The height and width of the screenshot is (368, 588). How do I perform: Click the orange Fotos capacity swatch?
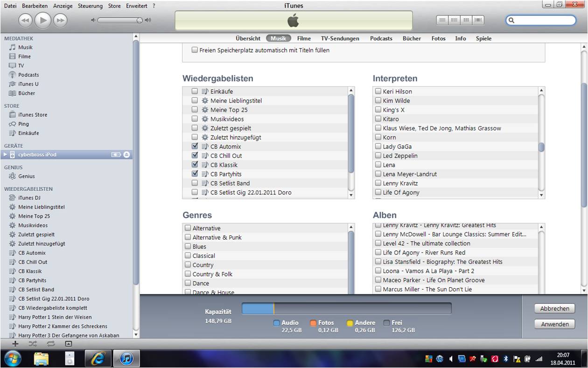click(314, 323)
